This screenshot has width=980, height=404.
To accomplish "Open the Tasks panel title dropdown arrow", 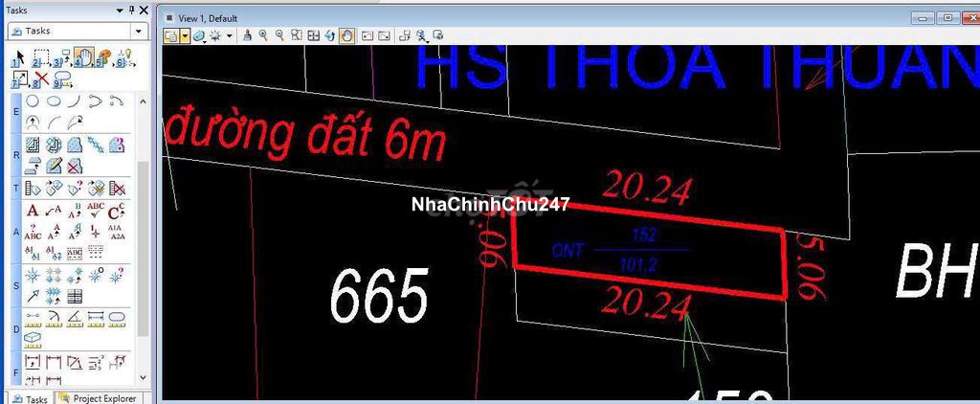I will click(x=119, y=9).
